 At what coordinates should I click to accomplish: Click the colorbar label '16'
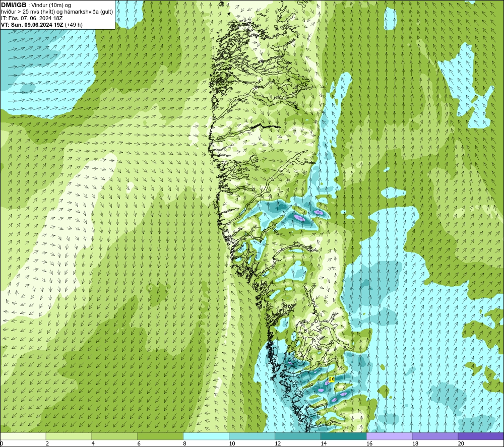(369, 444)
